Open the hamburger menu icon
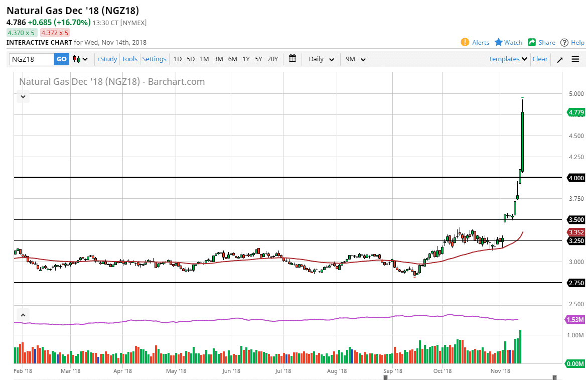Image resolution: width=588 pixels, height=380 pixels. (x=575, y=59)
